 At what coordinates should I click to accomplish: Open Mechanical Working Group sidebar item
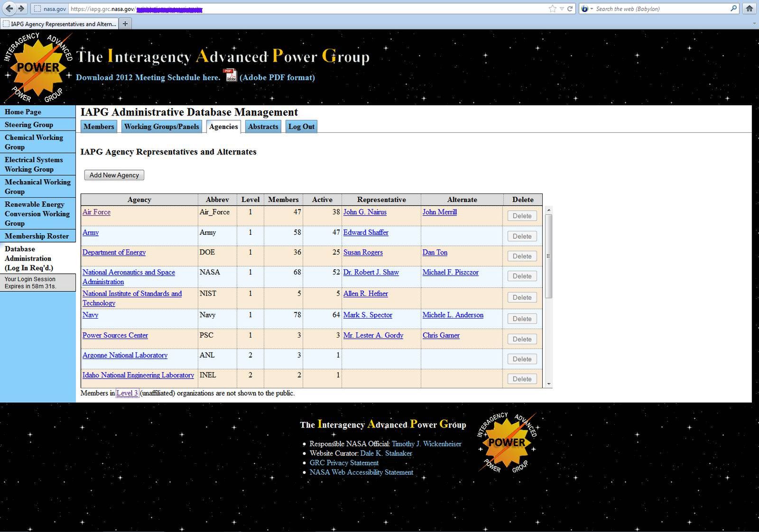point(37,187)
